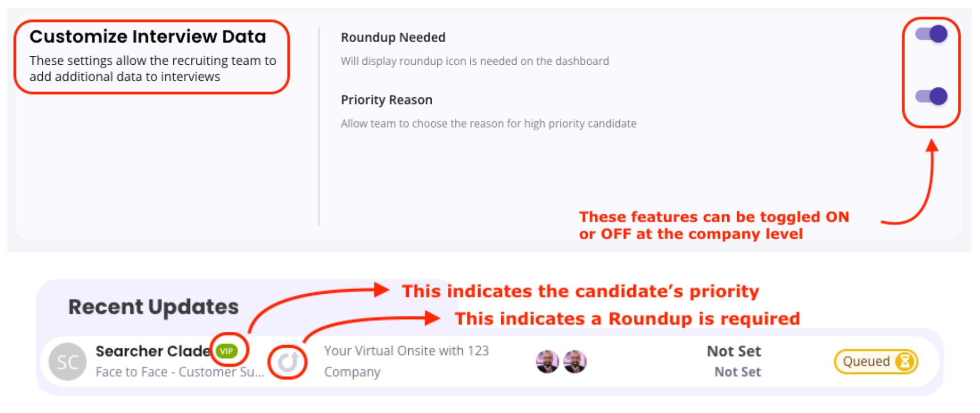Click the Customize Interview Data heading
Screen dimensions: 980x413
tap(148, 37)
